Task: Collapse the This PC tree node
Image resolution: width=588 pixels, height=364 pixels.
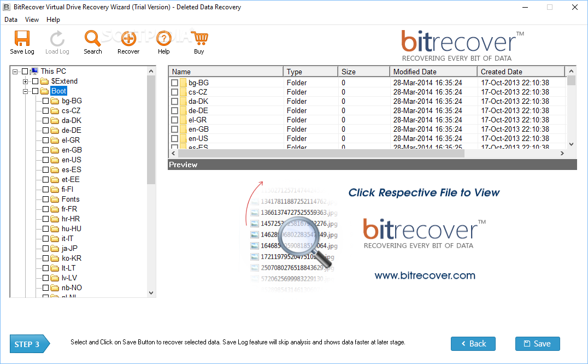Action: point(15,71)
